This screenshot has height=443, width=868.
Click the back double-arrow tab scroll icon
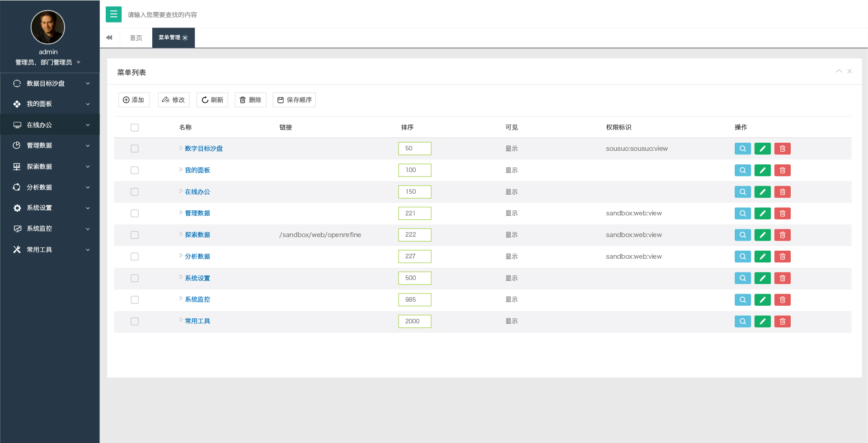pos(109,37)
